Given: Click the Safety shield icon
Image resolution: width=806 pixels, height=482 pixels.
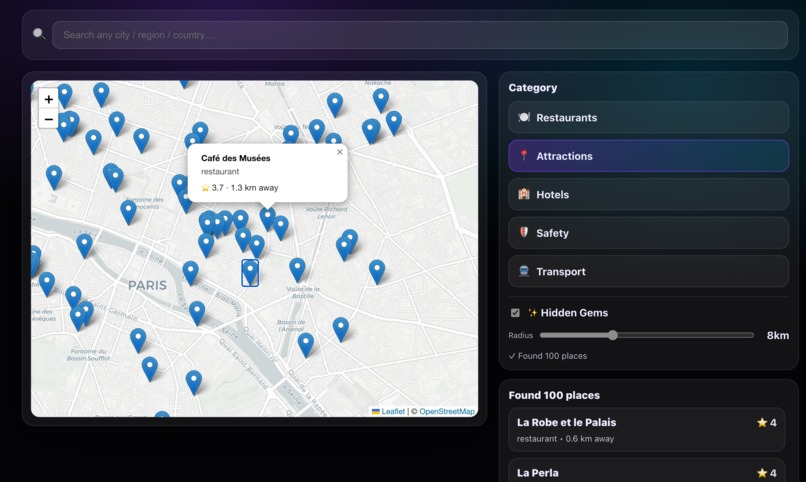Looking at the screenshot, I should pos(524,232).
